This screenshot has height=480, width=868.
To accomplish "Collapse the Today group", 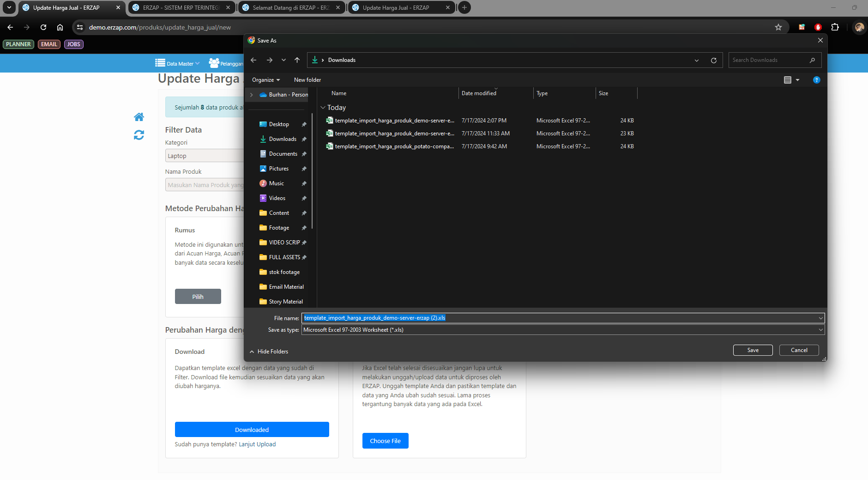I will coord(323,108).
